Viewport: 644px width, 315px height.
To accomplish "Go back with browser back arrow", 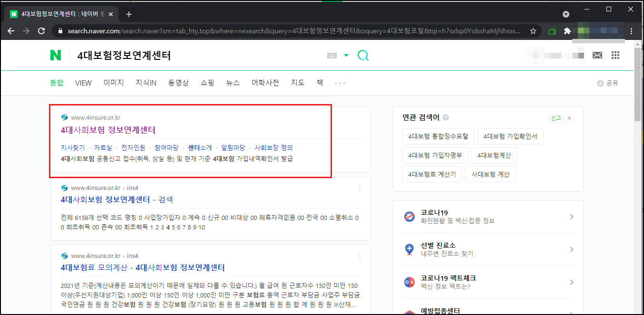I will click(11, 31).
